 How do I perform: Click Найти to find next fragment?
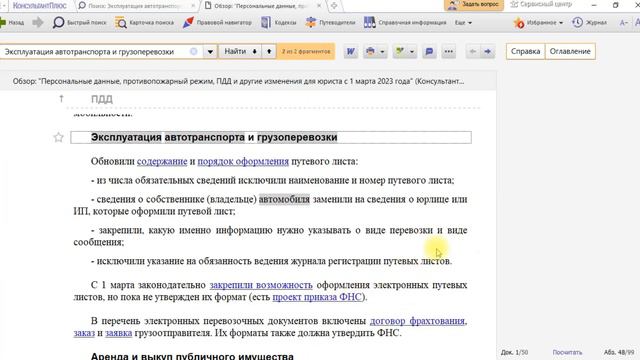pos(240,51)
